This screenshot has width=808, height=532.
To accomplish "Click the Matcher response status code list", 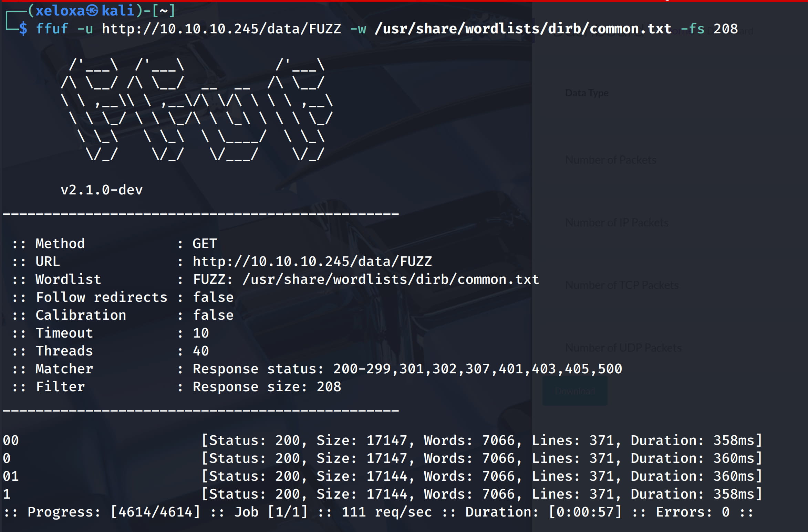I will tap(477, 369).
